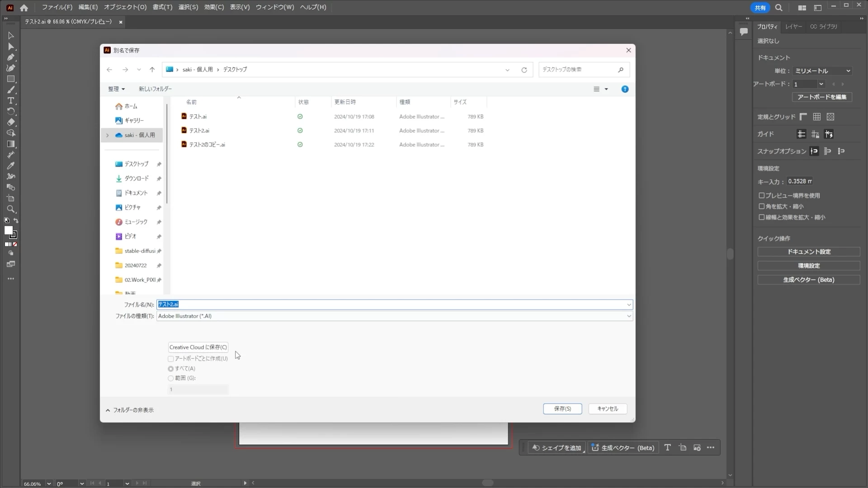
Task: Open the オブジェクト(O) menu
Action: (125, 7)
